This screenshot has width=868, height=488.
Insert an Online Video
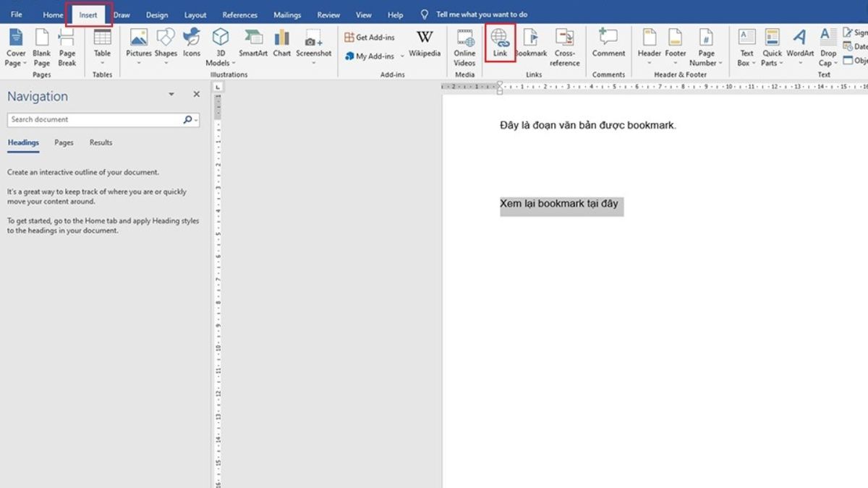[464, 47]
